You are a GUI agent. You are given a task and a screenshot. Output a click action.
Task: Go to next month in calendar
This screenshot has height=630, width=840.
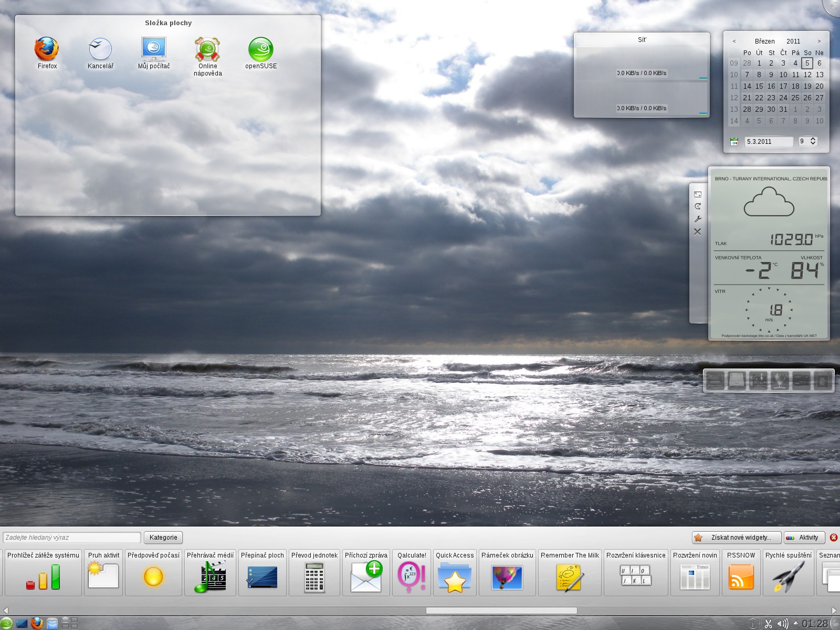818,41
